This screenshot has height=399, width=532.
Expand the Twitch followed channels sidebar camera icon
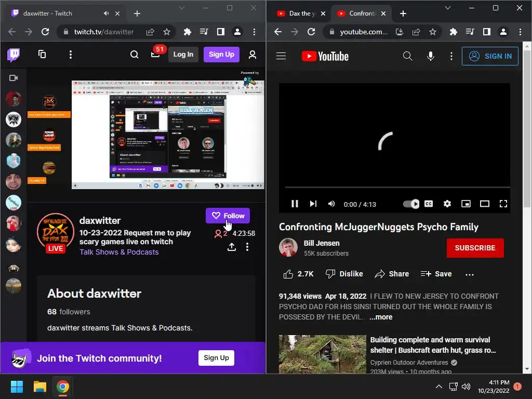tap(14, 78)
